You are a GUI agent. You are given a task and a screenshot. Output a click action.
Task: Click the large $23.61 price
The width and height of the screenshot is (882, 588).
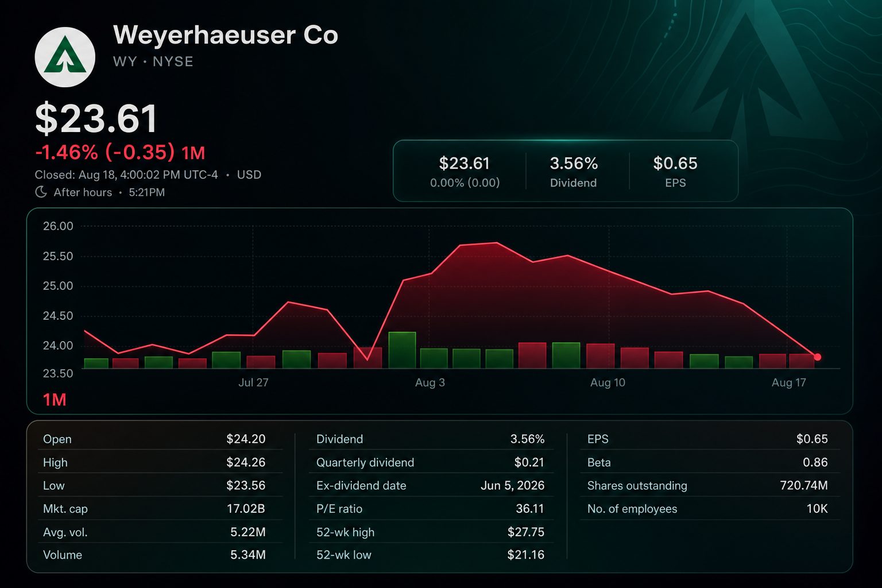click(96, 119)
